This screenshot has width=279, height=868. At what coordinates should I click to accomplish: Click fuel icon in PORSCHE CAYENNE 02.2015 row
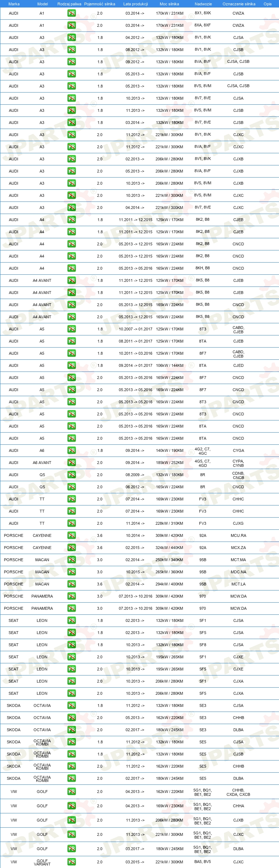pyautogui.click(x=71, y=548)
